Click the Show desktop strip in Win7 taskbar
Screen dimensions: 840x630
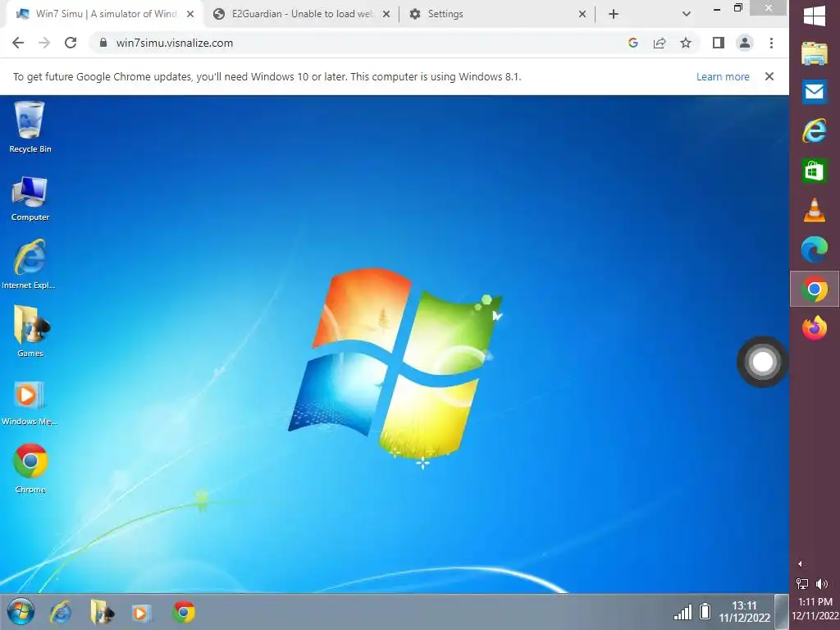pyautogui.click(x=782, y=612)
